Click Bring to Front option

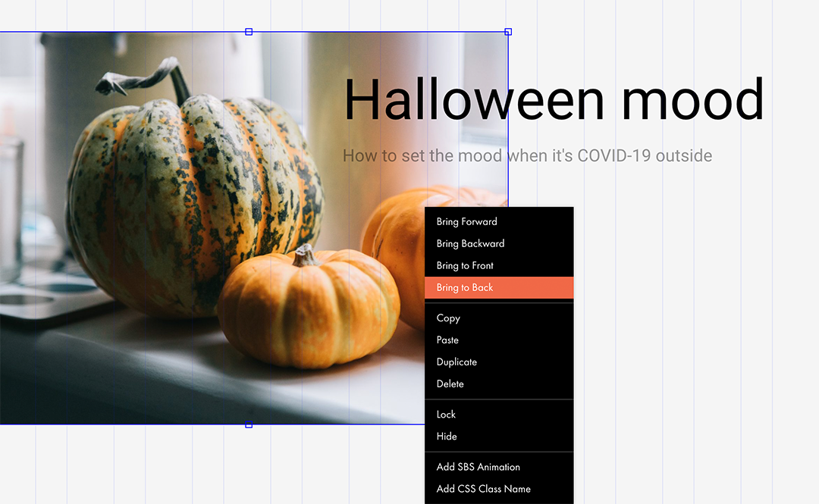(x=499, y=265)
